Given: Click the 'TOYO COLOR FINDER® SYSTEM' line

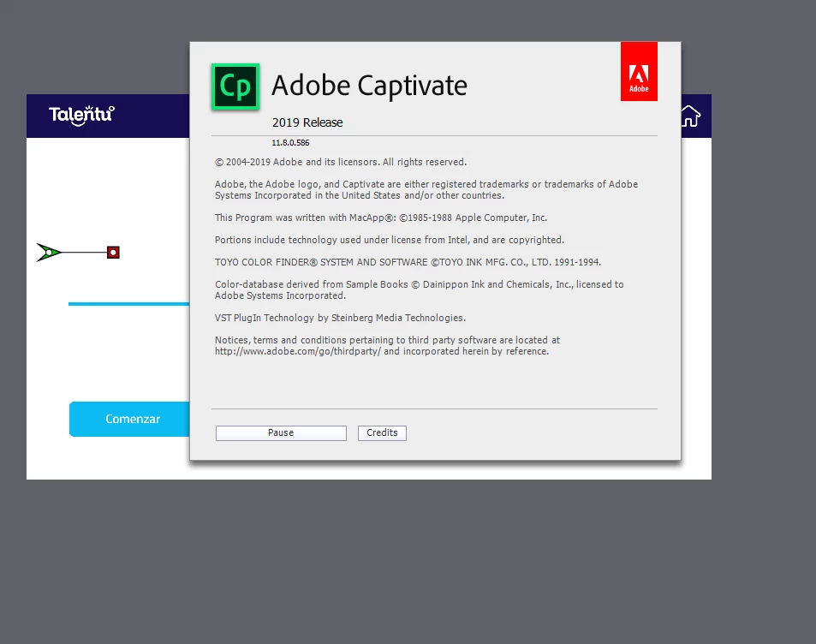Looking at the screenshot, I should (x=408, y=262).
